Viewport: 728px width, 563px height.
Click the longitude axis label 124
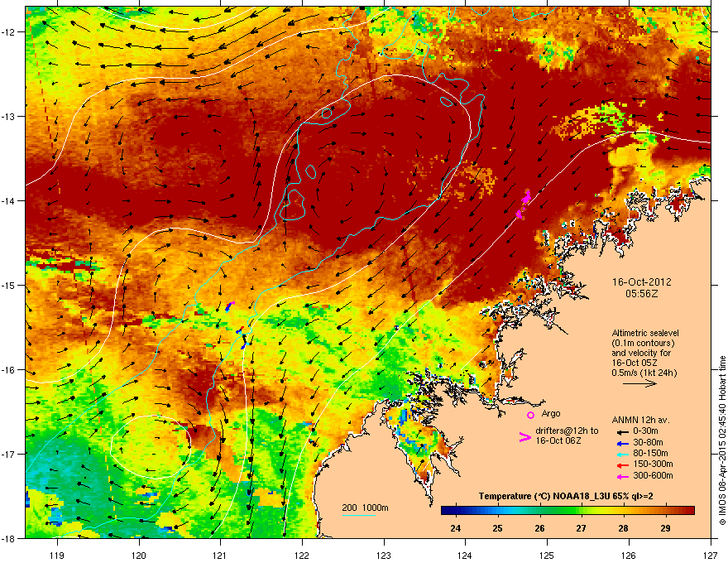point(465,556)
